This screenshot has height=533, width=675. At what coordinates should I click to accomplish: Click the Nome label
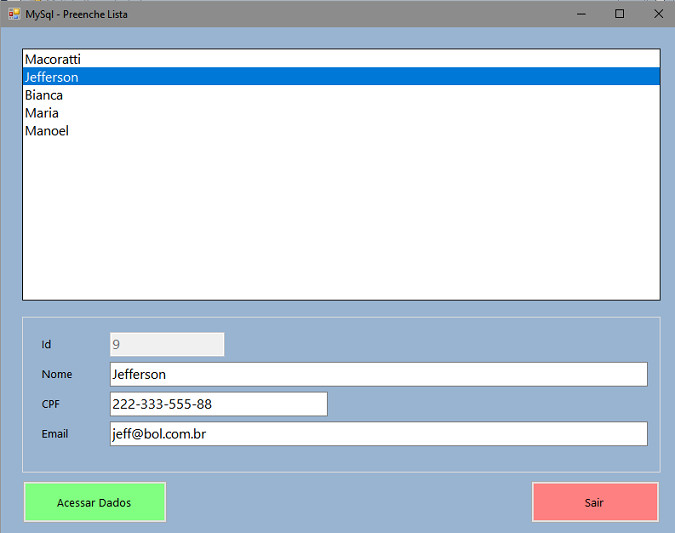pyautogui.click(x=57, y=374)
